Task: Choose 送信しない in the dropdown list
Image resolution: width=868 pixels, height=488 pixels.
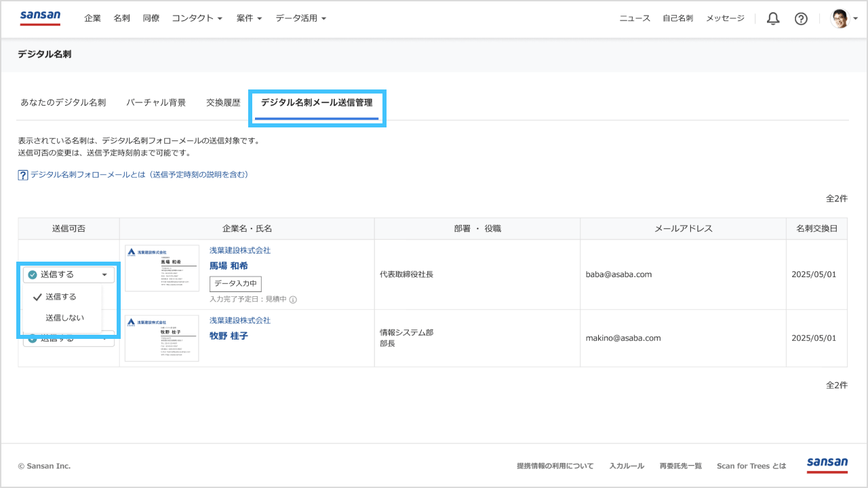Action: pos(64,317)
